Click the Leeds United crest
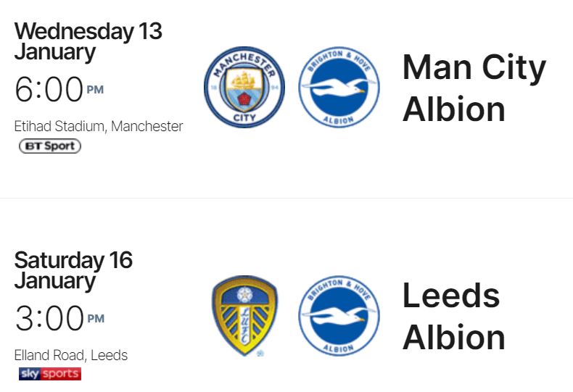Image resolution: width=573 pixels, height=392 pixels. [x=245, y=316]
